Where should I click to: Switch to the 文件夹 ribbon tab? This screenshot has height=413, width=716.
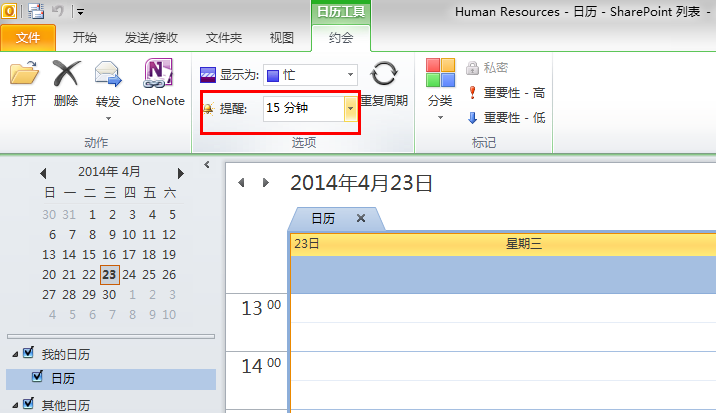[x=224, y=37]
